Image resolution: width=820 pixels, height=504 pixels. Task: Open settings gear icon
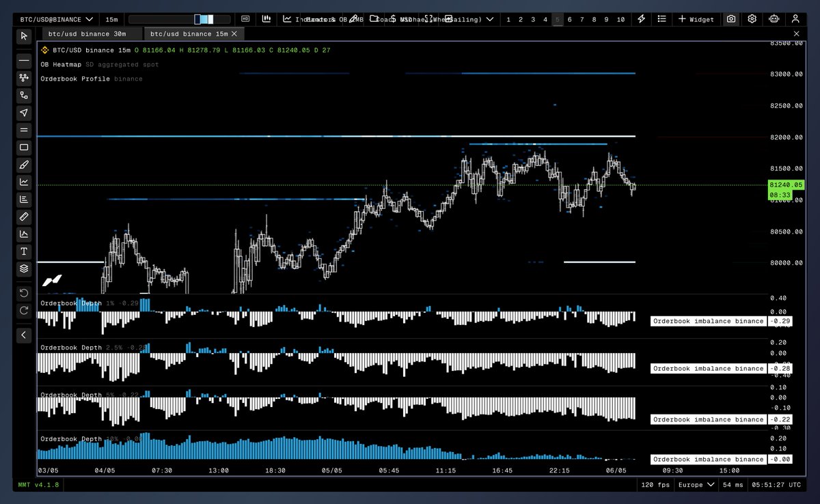click(752, 19)
